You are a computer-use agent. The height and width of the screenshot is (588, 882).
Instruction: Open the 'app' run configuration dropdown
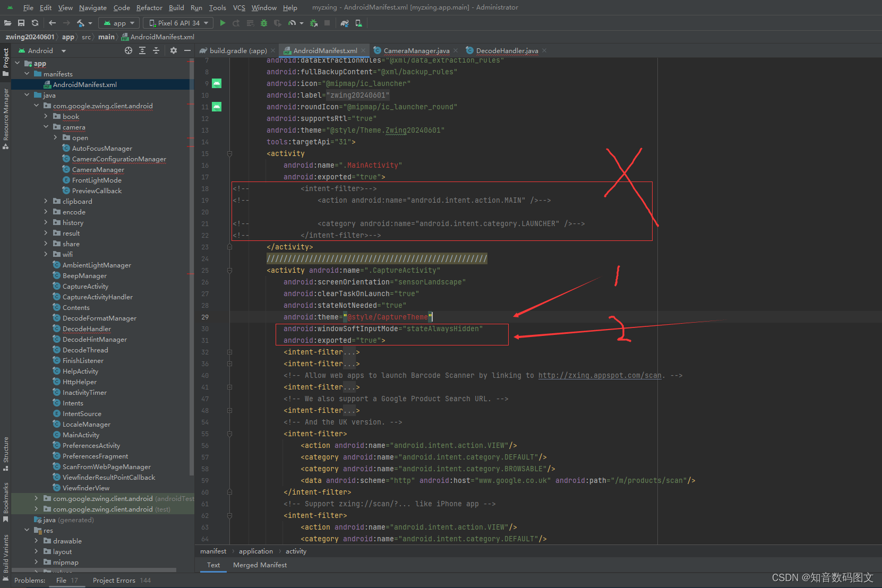(119, 23)
